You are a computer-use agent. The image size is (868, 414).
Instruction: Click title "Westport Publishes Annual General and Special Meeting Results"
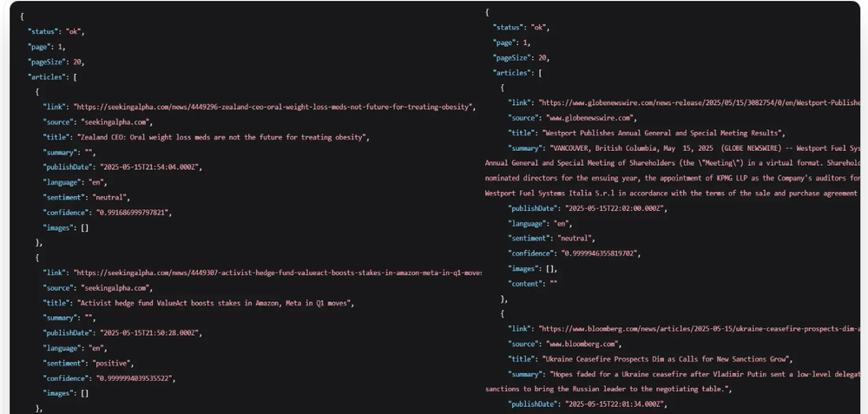(663, 133)
